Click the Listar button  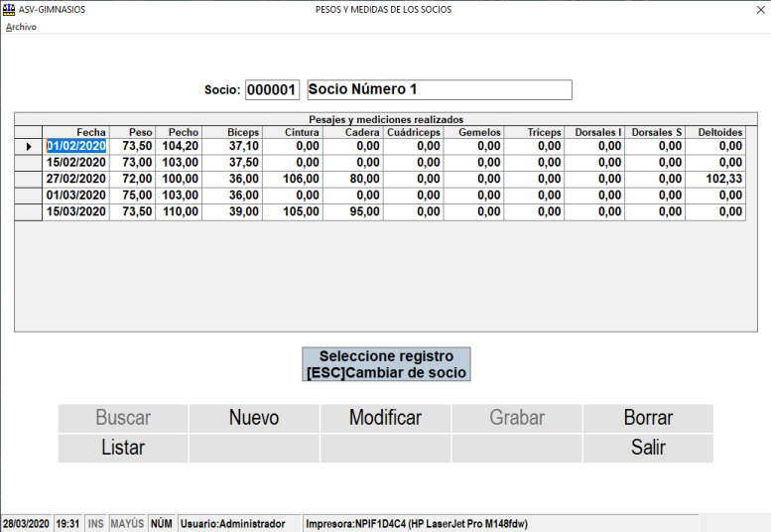coord(123,448)
